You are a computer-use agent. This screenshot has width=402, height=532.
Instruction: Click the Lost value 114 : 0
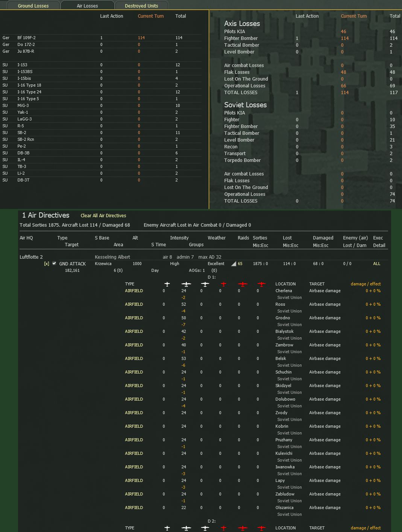pyautogui.click(x=289, y=264)
